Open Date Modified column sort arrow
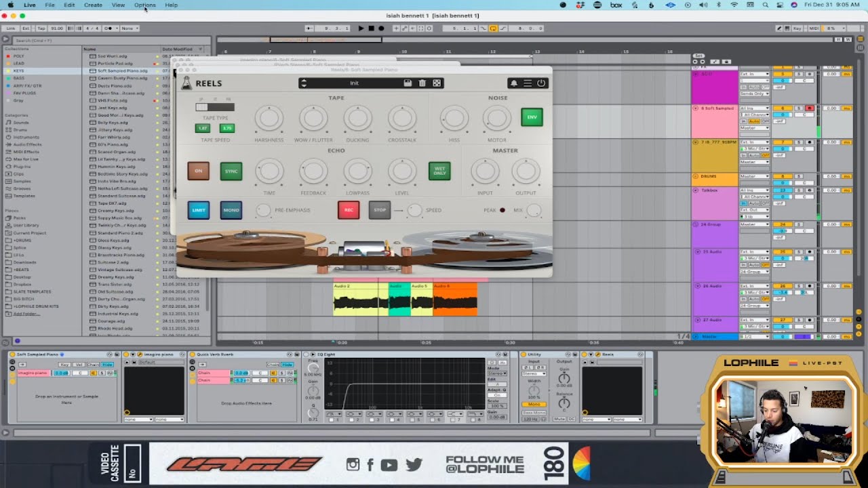The image size is (868, 488). (x=201, y=49)
